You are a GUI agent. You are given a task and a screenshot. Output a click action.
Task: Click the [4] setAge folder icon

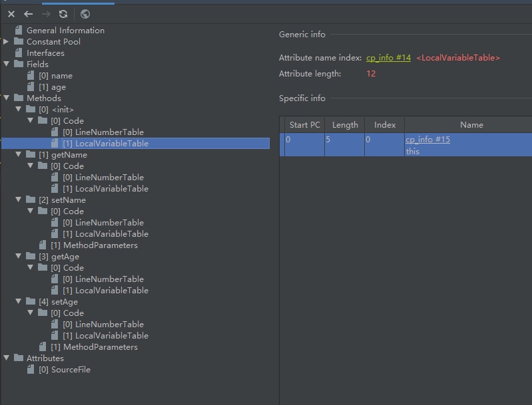(x=31, y=301)
